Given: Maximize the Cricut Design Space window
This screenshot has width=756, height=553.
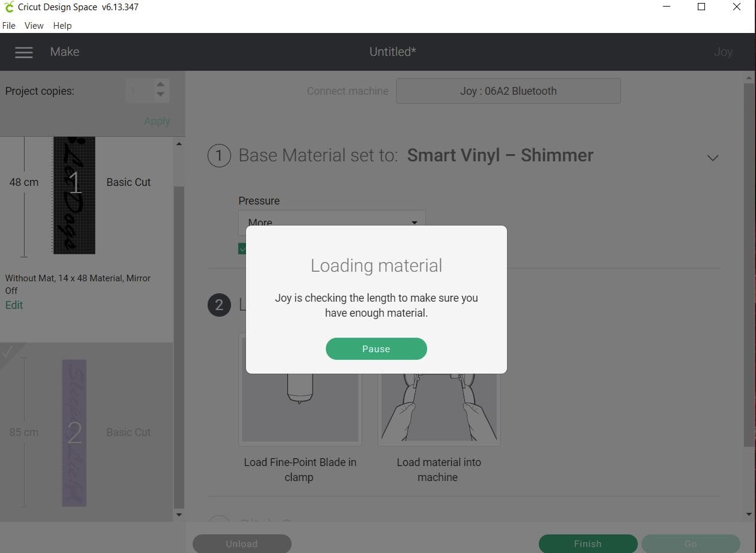Looking at the screenshot, I should coord(701,7).
